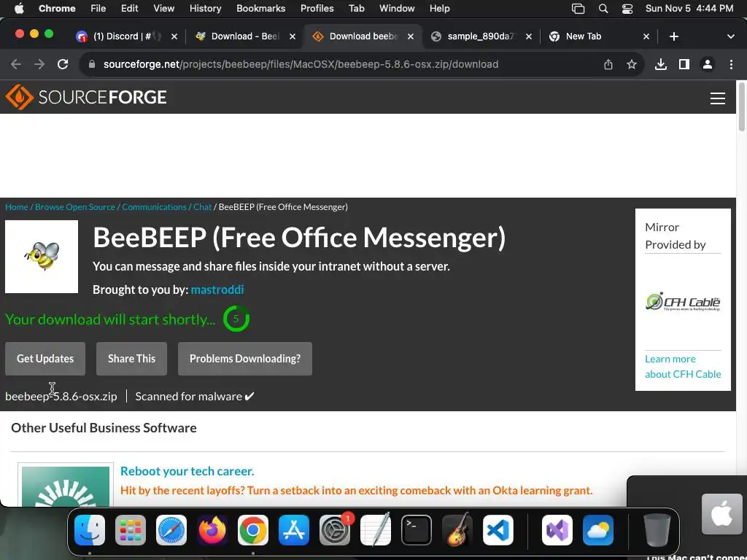Open Visual Studio Code from the Dock
The image size is (747, 560).
point(498,530)
